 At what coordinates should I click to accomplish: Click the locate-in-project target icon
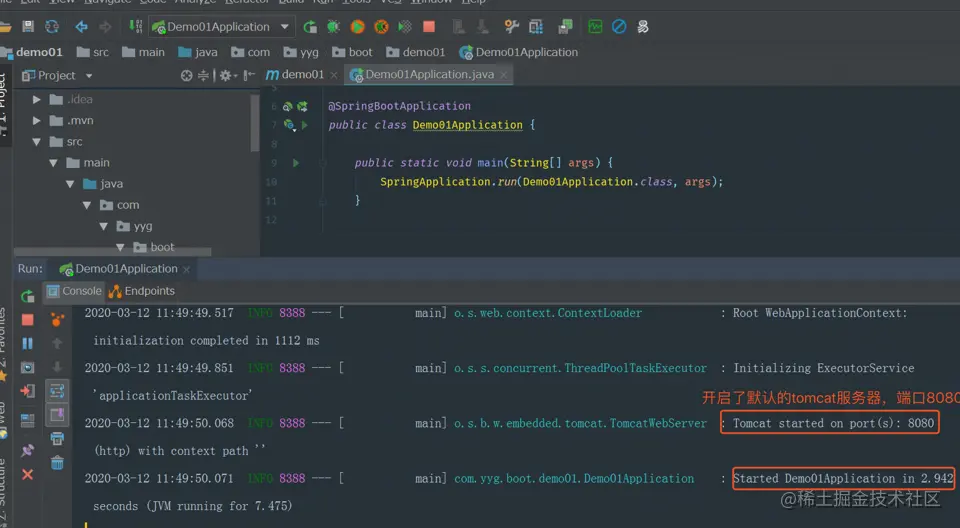[187, 75]
